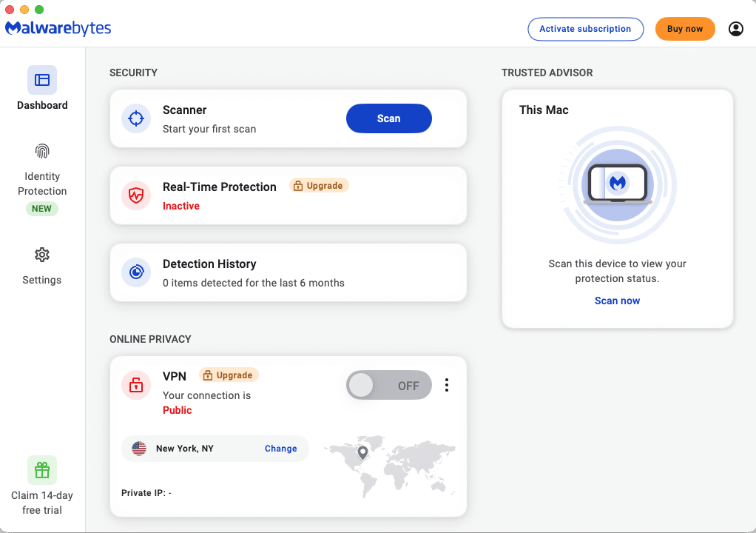The height and width of the screenshot is (533, 756).
Task: Click the Scanner title
Action: tap(185, 110)
